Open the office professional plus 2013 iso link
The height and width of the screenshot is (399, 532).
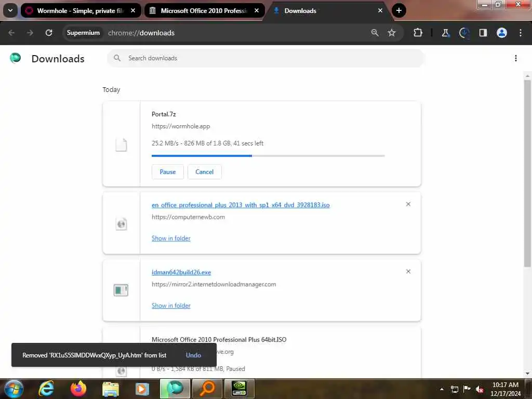pos(241,205)
